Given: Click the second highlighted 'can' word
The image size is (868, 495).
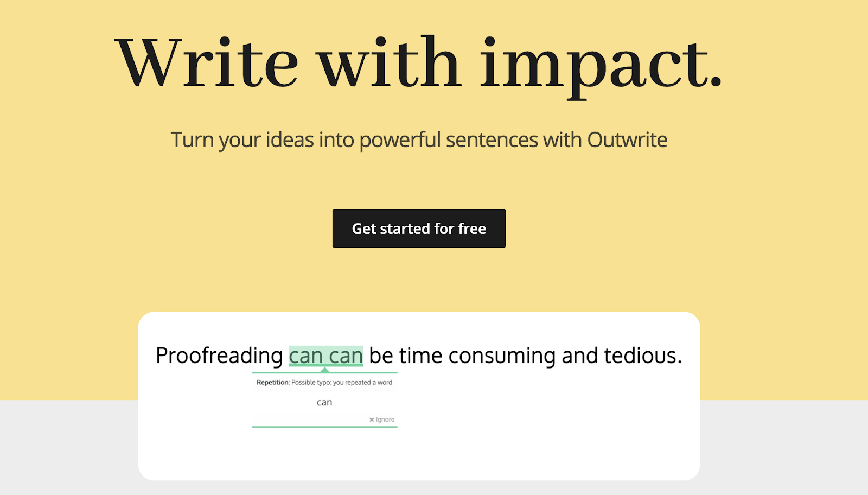Looking at the screenshot, I should tap(346, 356).
